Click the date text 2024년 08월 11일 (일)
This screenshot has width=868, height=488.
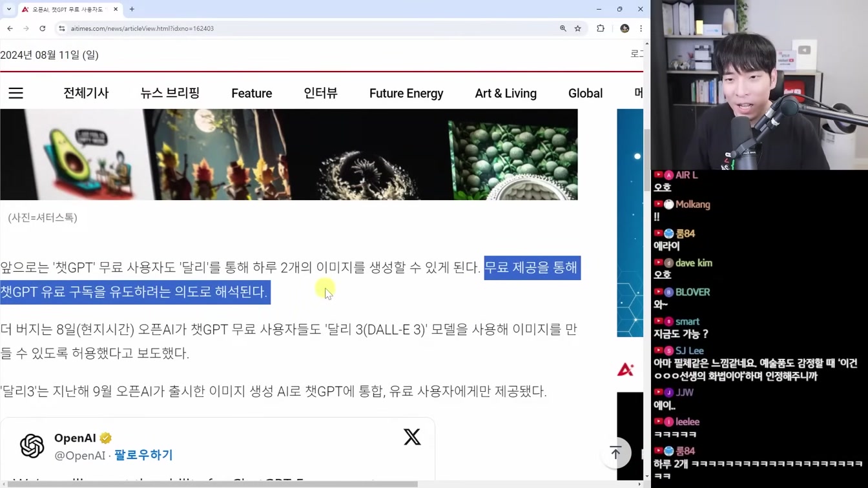[x=49, y=55]
